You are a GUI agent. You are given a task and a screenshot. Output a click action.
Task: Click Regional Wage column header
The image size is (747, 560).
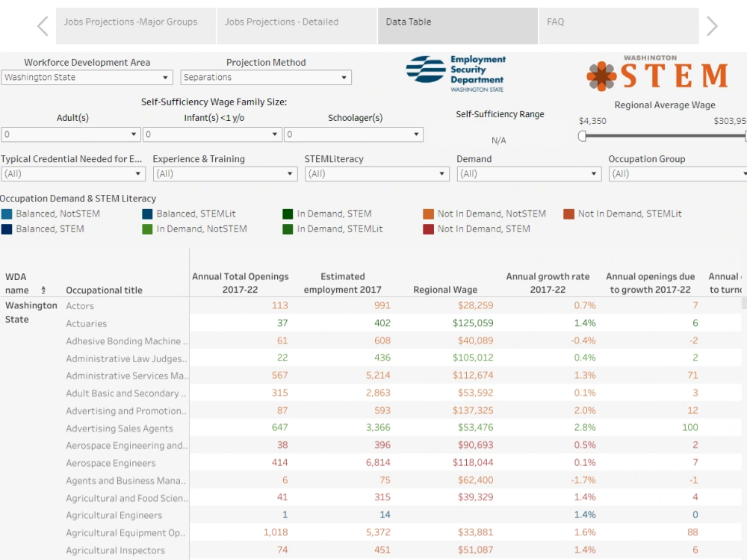click(x=445, y=290)
